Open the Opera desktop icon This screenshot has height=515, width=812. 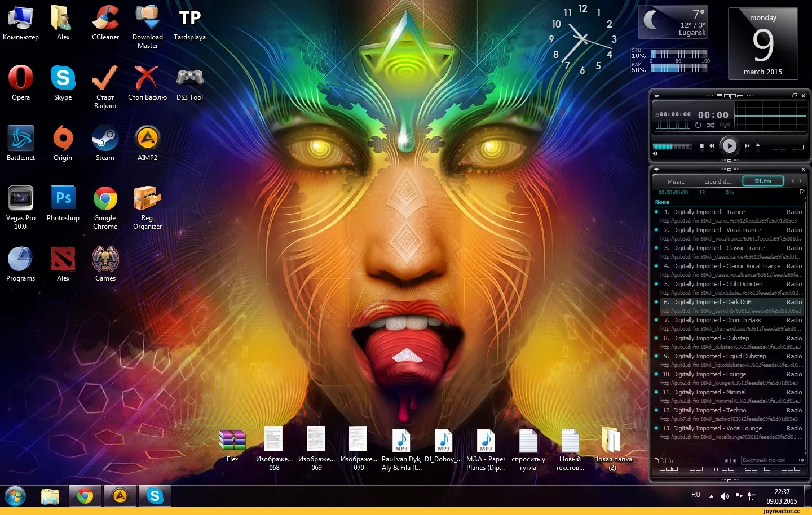click(21, 83)
